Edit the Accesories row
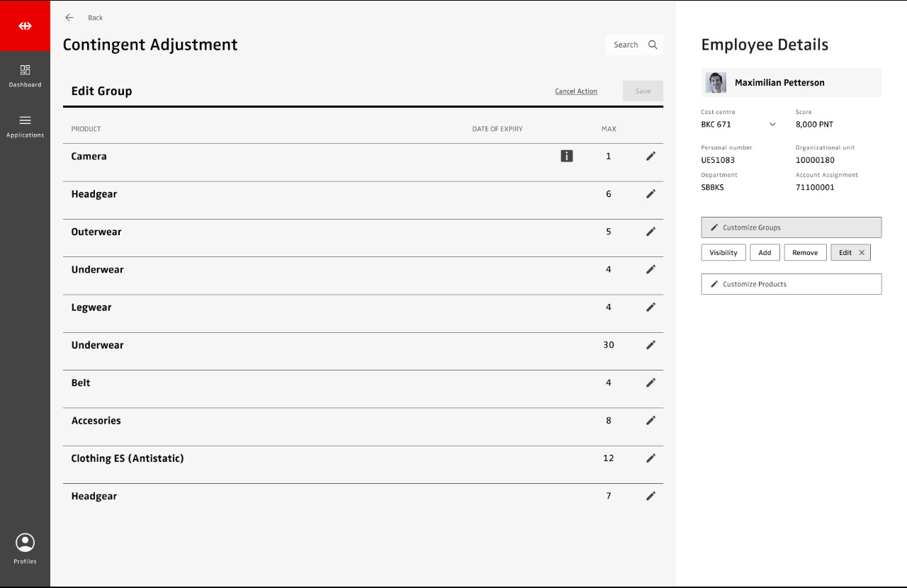This screenshot has height=588, width=907. tap(650, 420)
